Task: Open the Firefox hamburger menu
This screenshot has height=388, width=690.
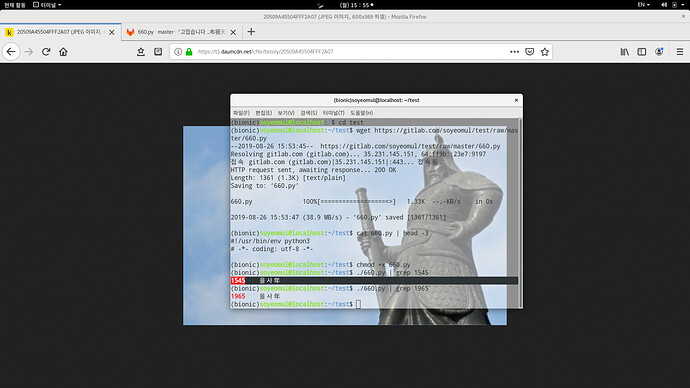Action: 680,52
